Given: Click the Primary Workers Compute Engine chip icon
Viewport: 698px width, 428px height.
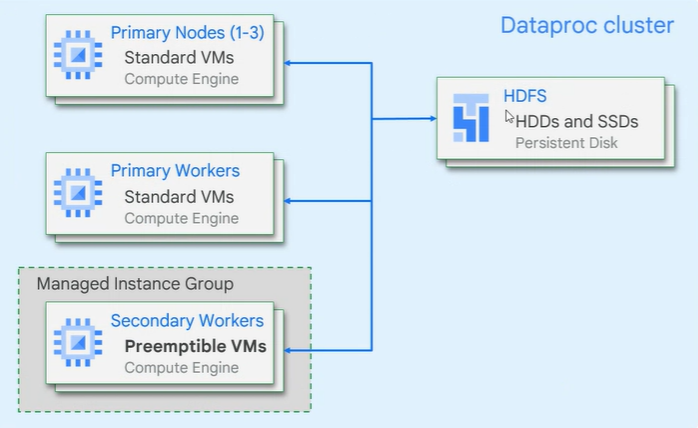Looking at the screenshot, I should pos(78,193).
